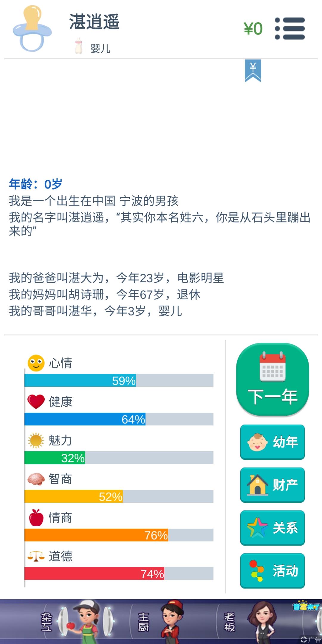322x644 pixels.
Task: Tap the baby bottle 婴儿 icon
Action: [x=78, y=46]
